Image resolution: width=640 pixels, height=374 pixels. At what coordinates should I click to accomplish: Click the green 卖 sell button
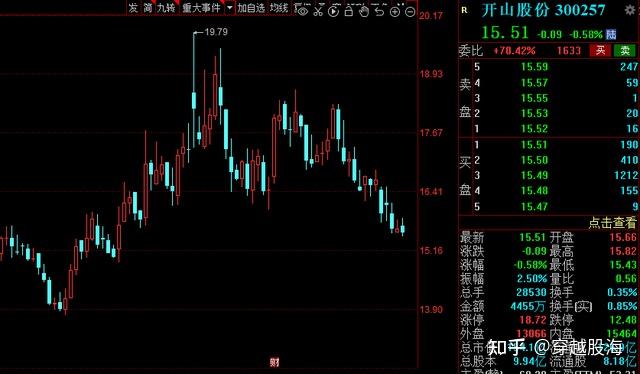[624, 50]
